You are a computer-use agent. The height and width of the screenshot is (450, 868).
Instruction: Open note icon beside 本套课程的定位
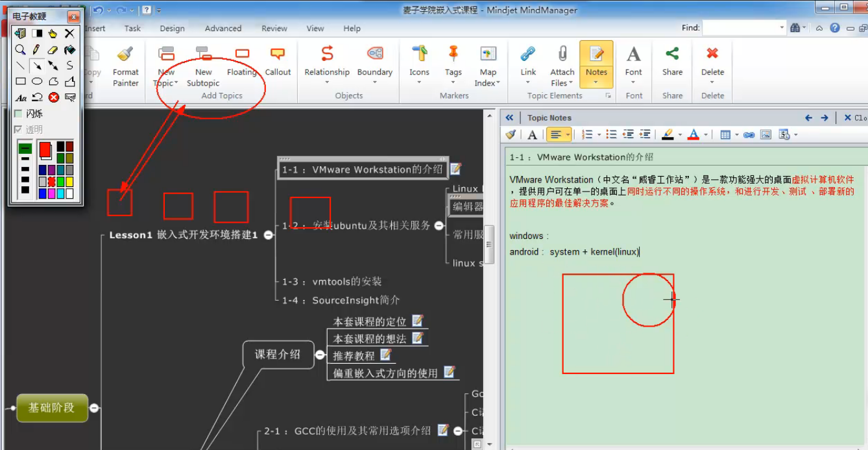(x=418, y=320)
